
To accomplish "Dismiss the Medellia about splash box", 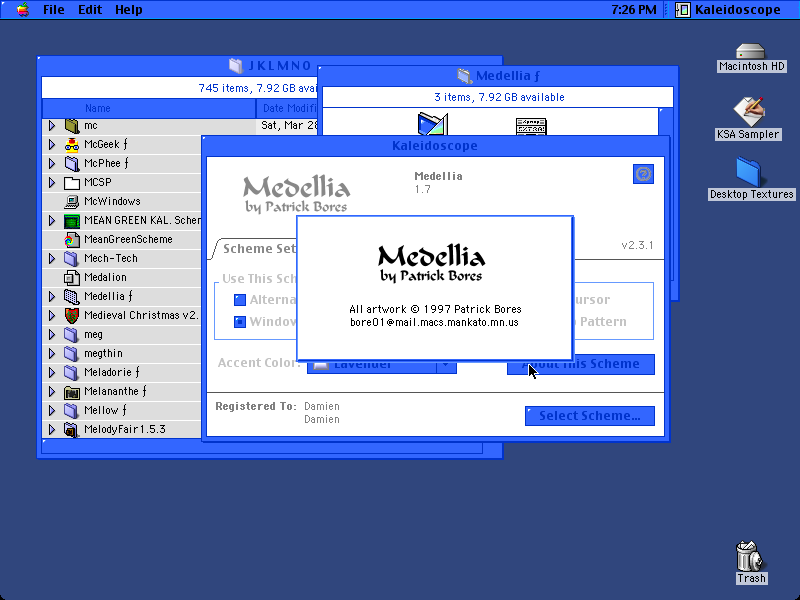I will coord(434,288).
